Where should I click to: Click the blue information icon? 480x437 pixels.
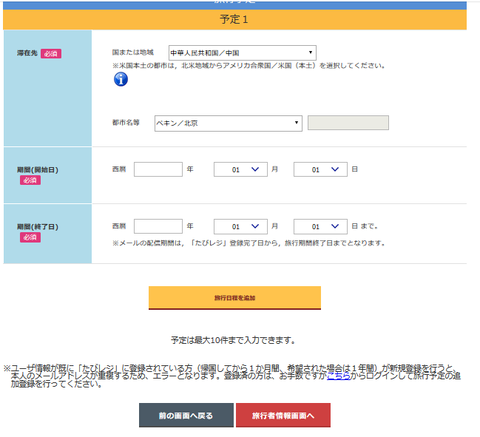[121, 79]
